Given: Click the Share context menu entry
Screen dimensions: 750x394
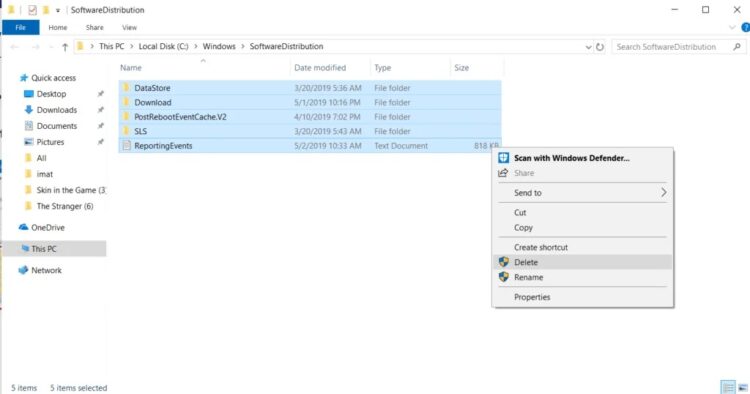Looking at the screenshot, I should pos(582,173).
